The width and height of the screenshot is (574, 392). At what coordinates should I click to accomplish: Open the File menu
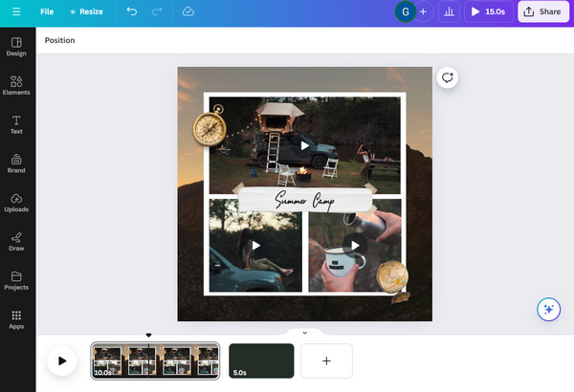point(47,11)
